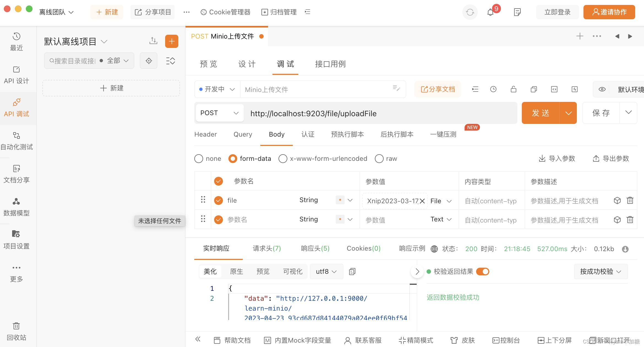Toggle environment visibility eye icon
The width and height of the screenshot is (644, 347).
tap(602, 89)
